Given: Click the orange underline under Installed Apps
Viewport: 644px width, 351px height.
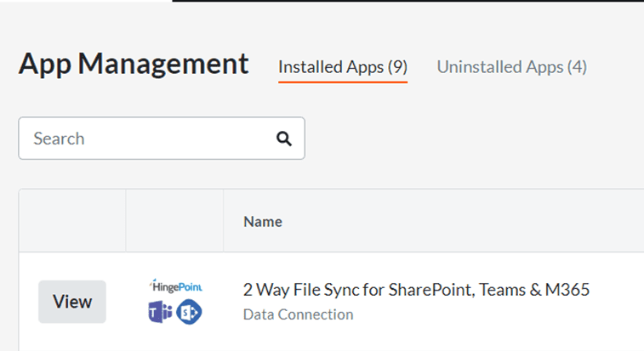Looking at the screenshot, I should [x=343, y=82].
